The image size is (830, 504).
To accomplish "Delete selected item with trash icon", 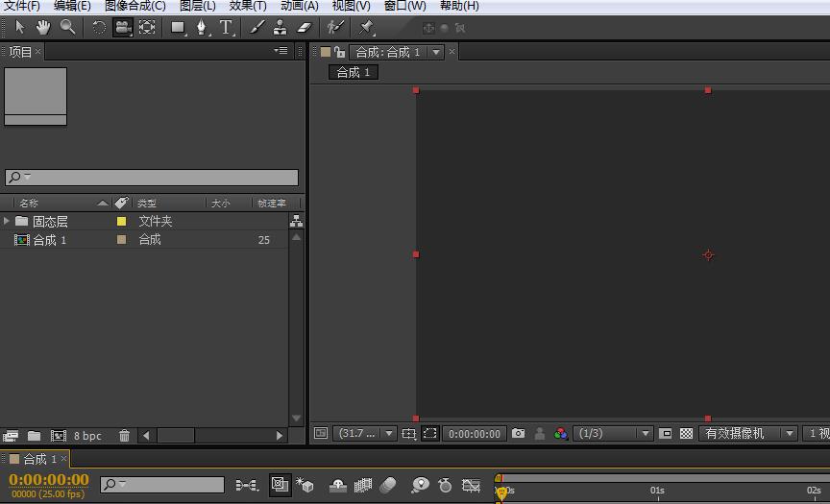I will click(124, 436).
